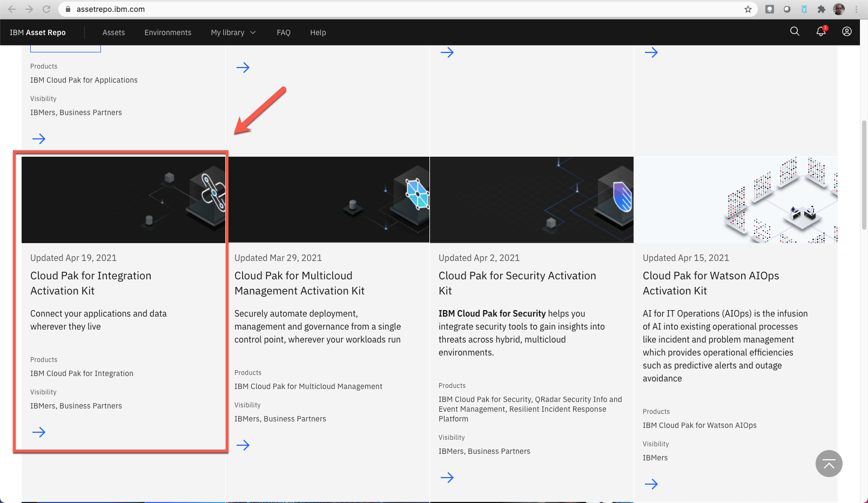
Task: Open notifications via the bell icon
Action: (x=820, y=32)
